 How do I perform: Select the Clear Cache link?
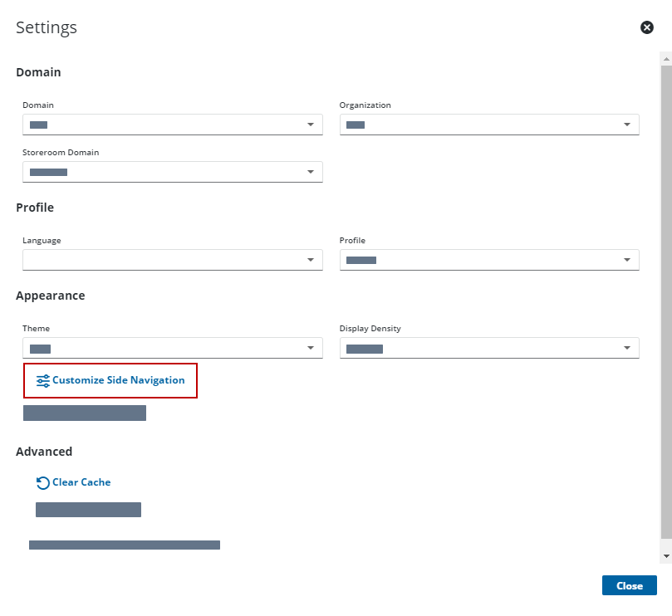(81, 482)
